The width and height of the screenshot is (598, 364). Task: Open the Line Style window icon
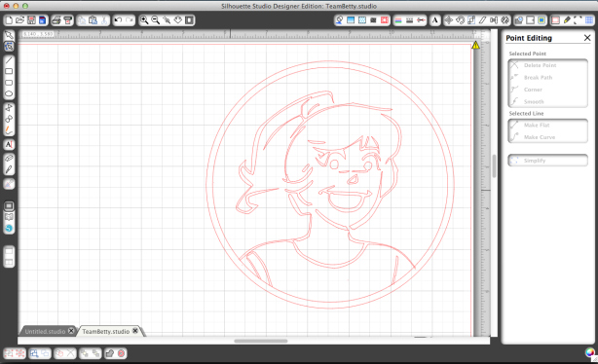tap(410, 20)
